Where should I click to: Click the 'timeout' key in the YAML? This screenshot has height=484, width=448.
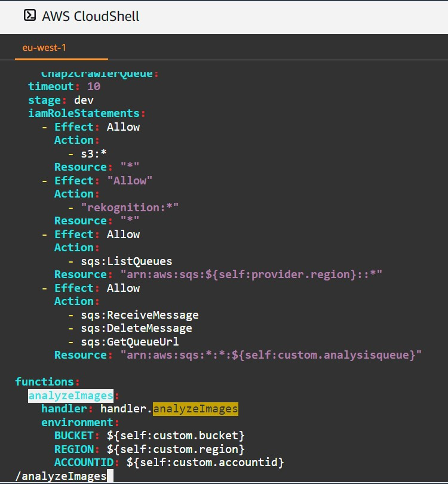tap(51, 87)
